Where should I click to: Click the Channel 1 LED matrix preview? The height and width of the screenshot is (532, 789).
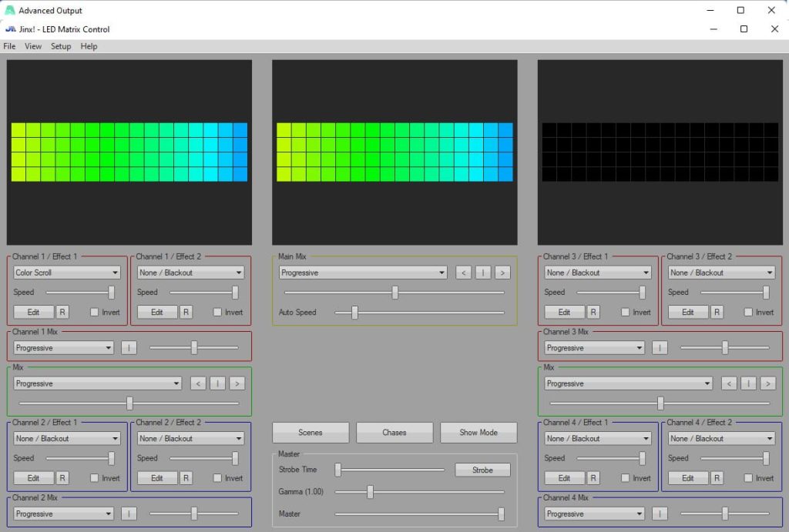129,152
